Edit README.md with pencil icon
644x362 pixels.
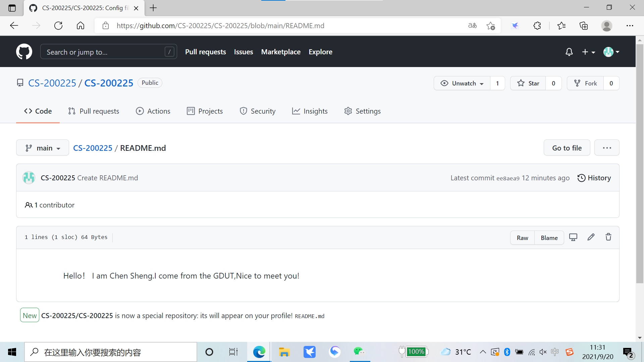(x=591, y=237)
